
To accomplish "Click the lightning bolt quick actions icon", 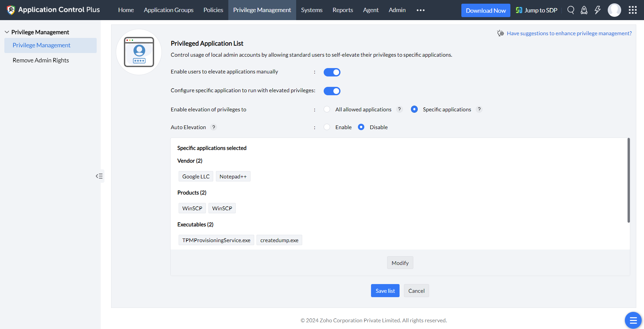I will [x=597, y=10].
